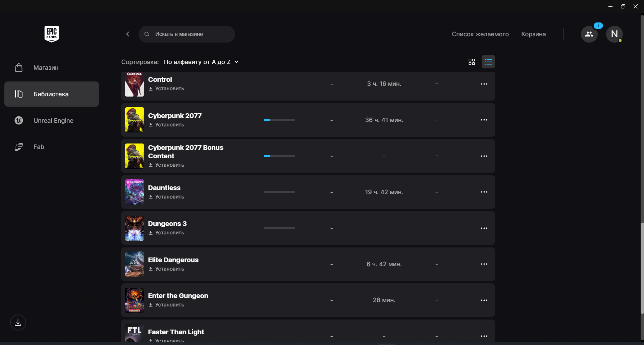Open the sort order dropdown
The image size is (644, 345).
point(201,62)
